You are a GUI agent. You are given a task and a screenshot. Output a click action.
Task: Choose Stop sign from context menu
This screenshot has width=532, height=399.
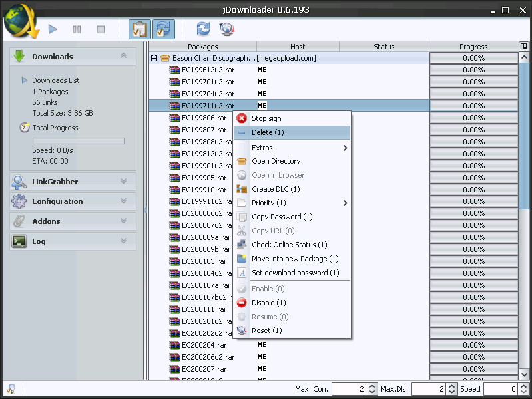(x=292, y=118)
